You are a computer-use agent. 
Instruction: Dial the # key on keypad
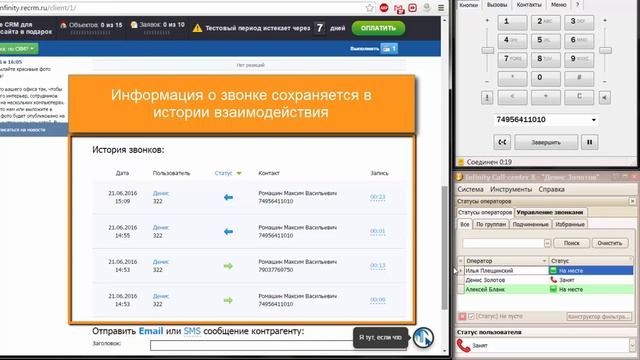point(579,78)
